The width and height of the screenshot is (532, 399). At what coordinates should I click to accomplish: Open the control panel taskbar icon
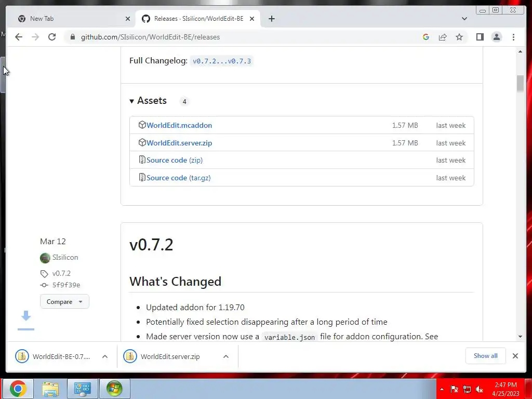point(83,389)
